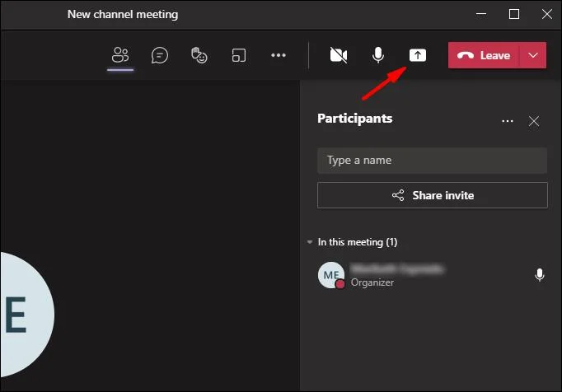Viewport: 562px width, 392px height.
Task: Click the Type a name field
Action: click(433, 160)
